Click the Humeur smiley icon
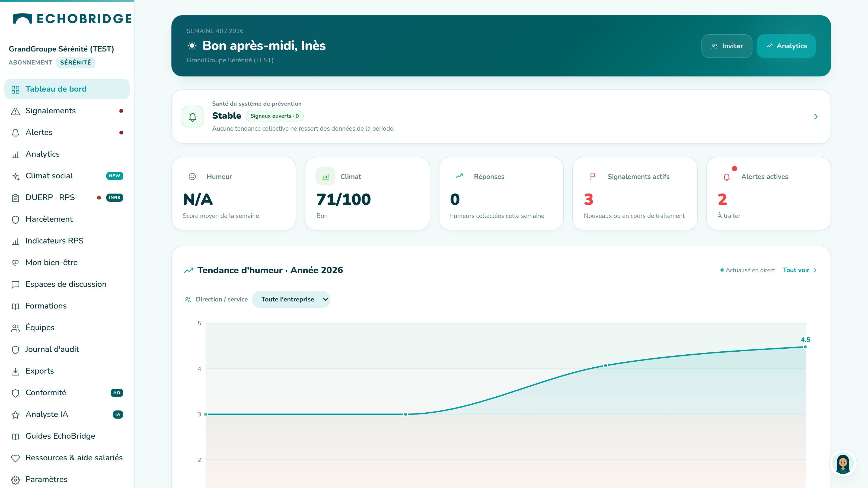Viewport: 868px width, 488px height. (192, 176)
